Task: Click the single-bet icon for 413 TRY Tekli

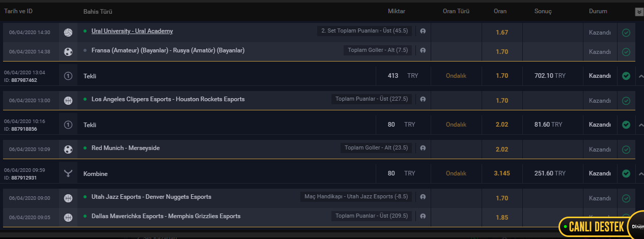Action: click(68, 76)
